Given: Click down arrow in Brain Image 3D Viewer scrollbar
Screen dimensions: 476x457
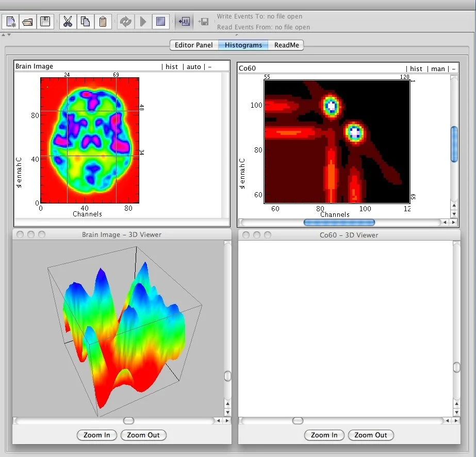Looking at the screenshot, I should [x=227, y=412].
